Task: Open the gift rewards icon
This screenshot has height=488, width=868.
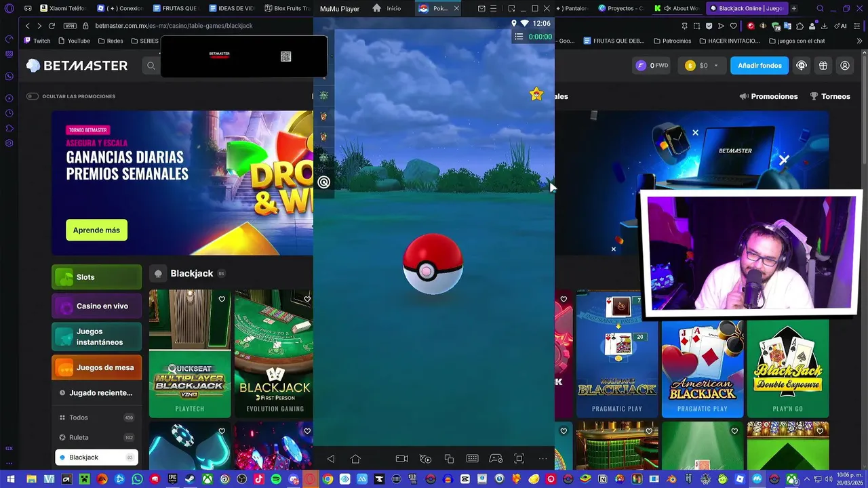Action: (823, 66)
